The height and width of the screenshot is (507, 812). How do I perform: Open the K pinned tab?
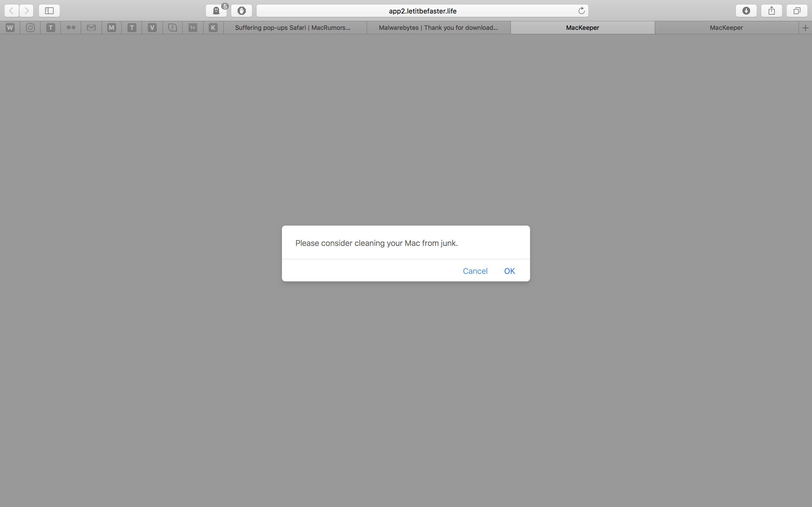213,28
